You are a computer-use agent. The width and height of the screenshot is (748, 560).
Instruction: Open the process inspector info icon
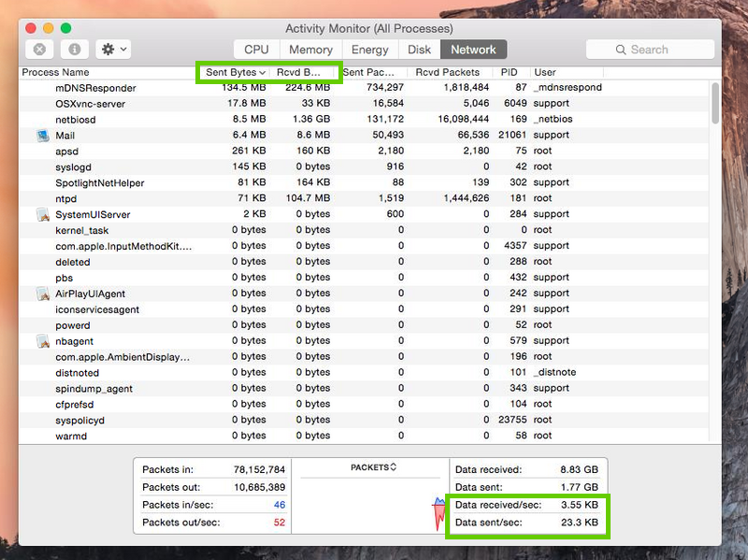tap(73, 49)
